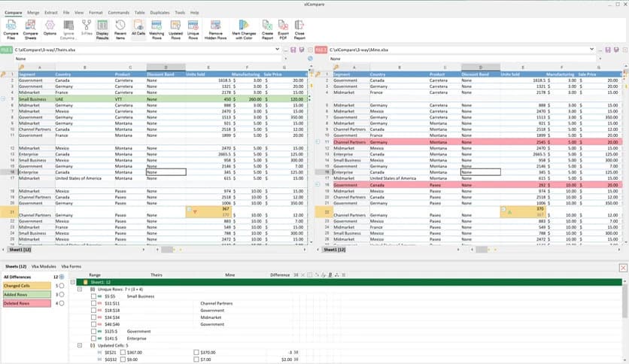Click the key icon in right sheet header
The height and width of the screenshot is (364, 629).
point(336,68)
